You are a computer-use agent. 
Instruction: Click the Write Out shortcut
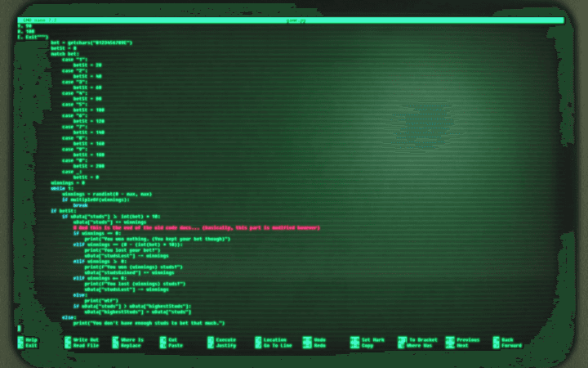point(85,339)
